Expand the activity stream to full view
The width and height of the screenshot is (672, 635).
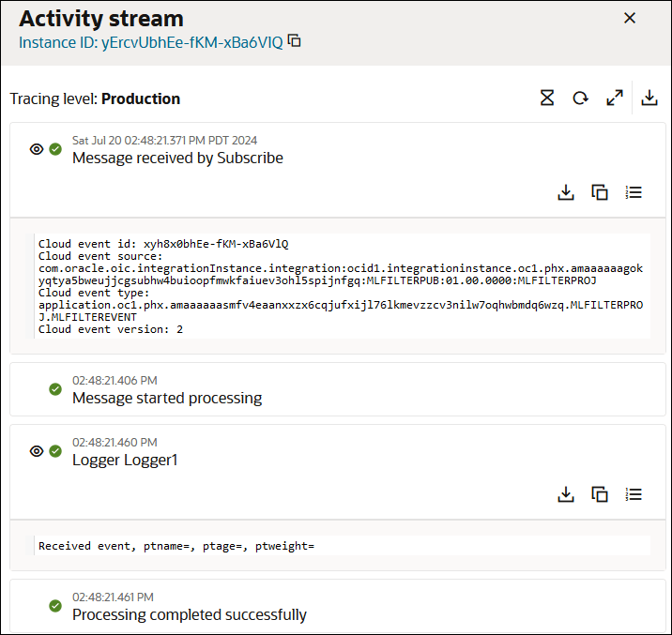[x=615, y=98]
